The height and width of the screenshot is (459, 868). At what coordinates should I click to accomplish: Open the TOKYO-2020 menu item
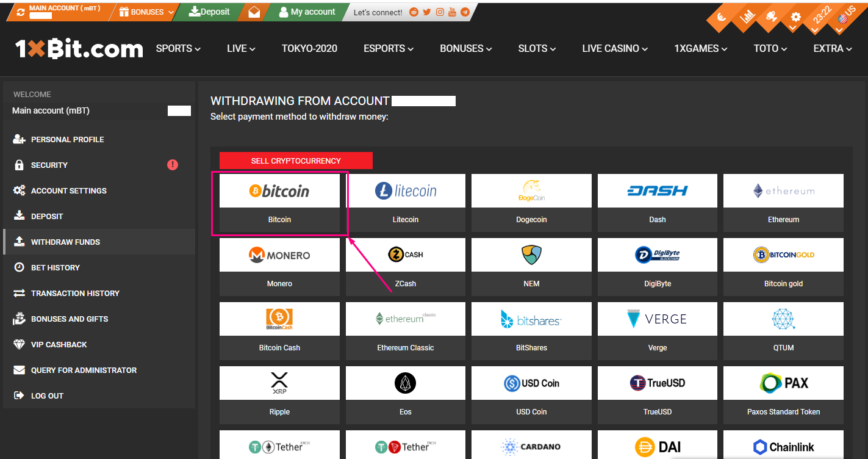(309, 48)
